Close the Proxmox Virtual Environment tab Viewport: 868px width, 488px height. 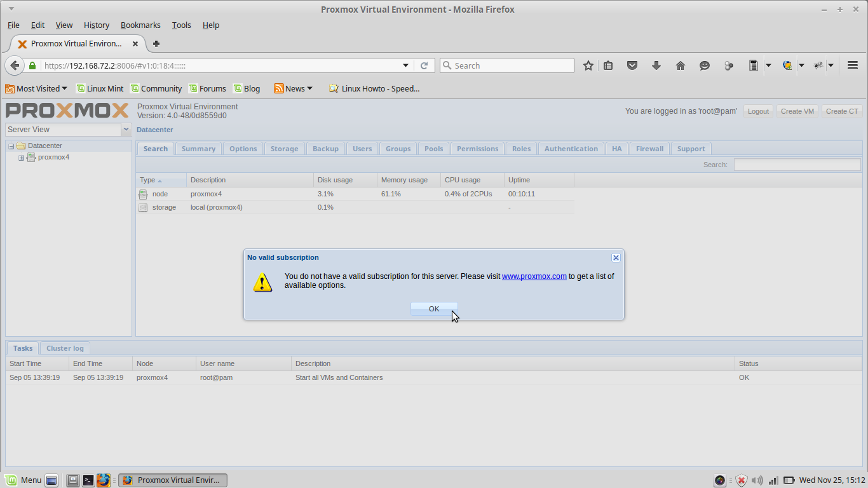[x=135, y=44]
